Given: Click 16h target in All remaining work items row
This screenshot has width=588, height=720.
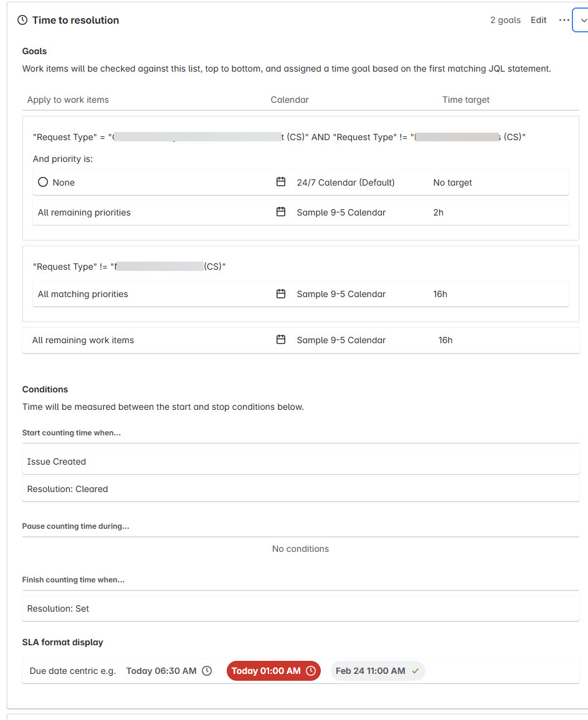Looking at the screenshot, I should coord(445,340).
